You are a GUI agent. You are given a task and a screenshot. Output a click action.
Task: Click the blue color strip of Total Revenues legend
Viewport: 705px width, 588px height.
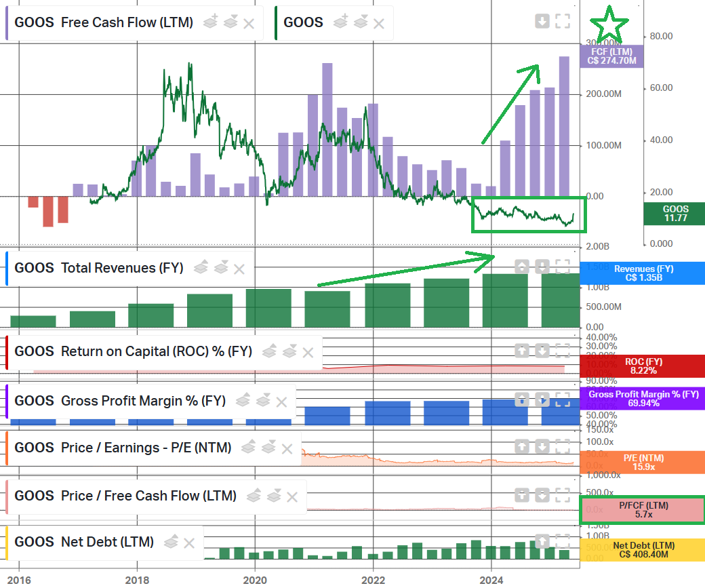point(7,269)
